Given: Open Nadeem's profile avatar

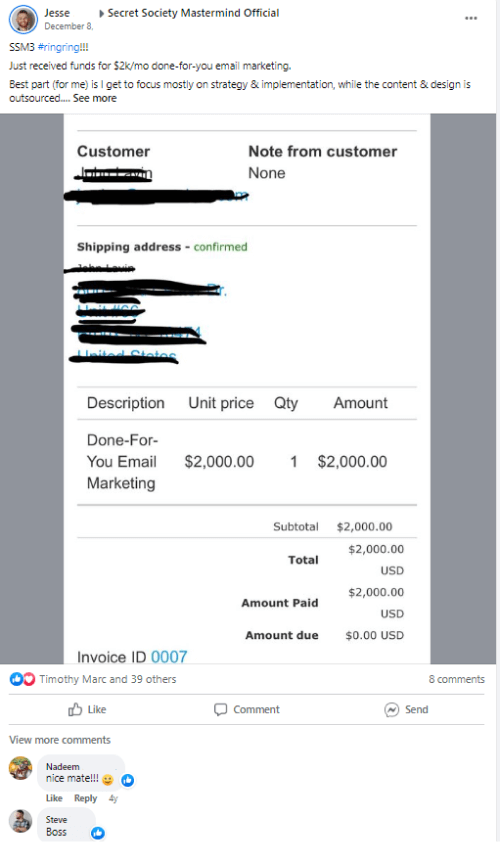Looking at the screenshot, I should pos(20,768).
